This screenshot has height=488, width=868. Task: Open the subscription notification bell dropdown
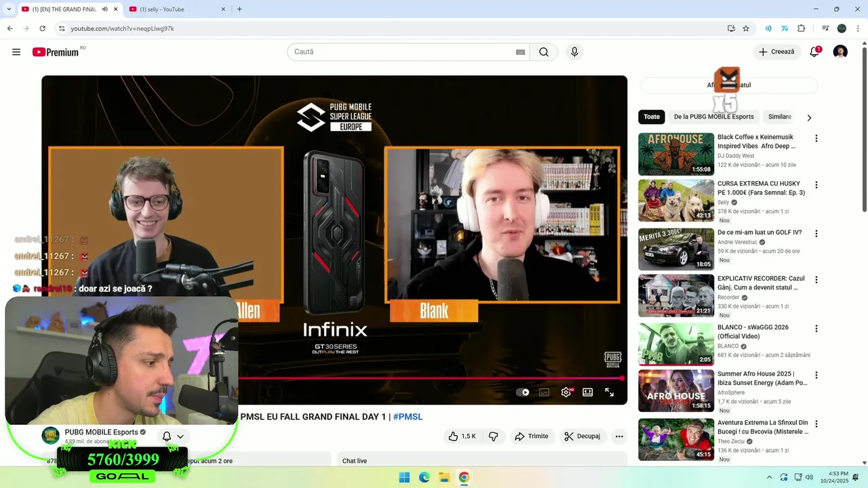pos(173,436)
